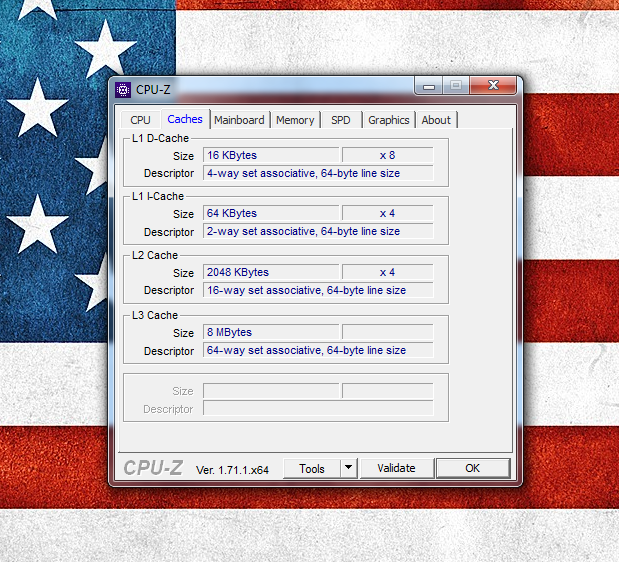Click the 16-way set associative descriptor field
The width and height of the screenshot is (619, 562).
[x=318, y=290]
